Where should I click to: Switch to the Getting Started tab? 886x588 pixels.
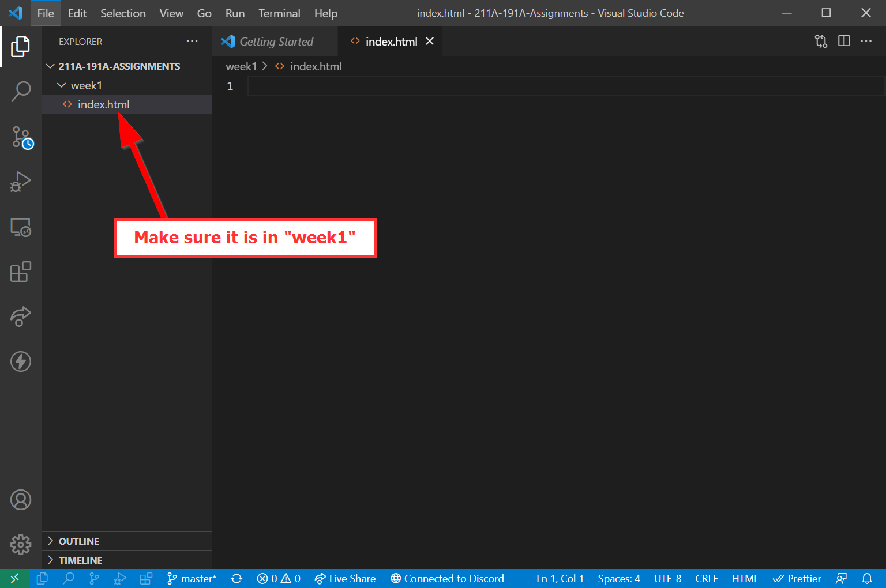(276, 42)
